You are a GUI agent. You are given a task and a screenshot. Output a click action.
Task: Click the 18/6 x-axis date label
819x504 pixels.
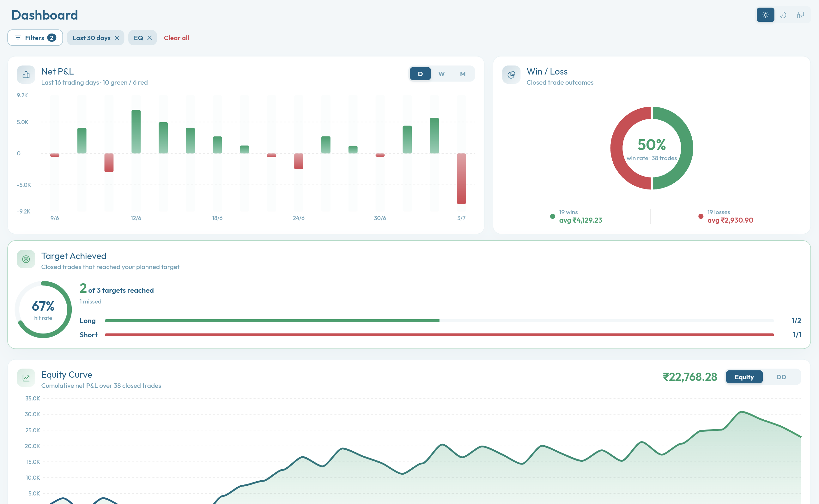[x=217, y=218]
